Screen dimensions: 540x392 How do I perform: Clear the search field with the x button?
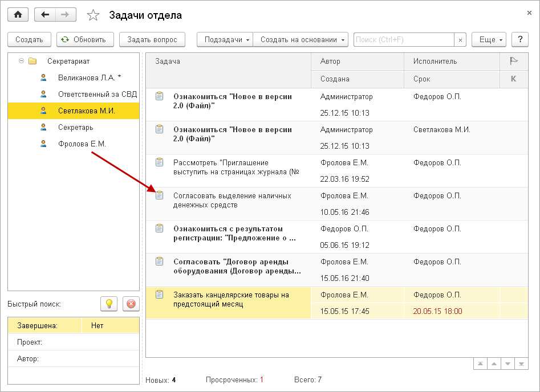click(460, 39)
